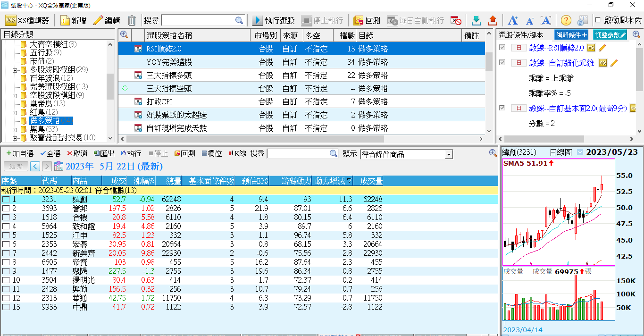Click the teal 調整參數 button
The height and width of the screenshot is (336, 644).
[x=610, y=34]
